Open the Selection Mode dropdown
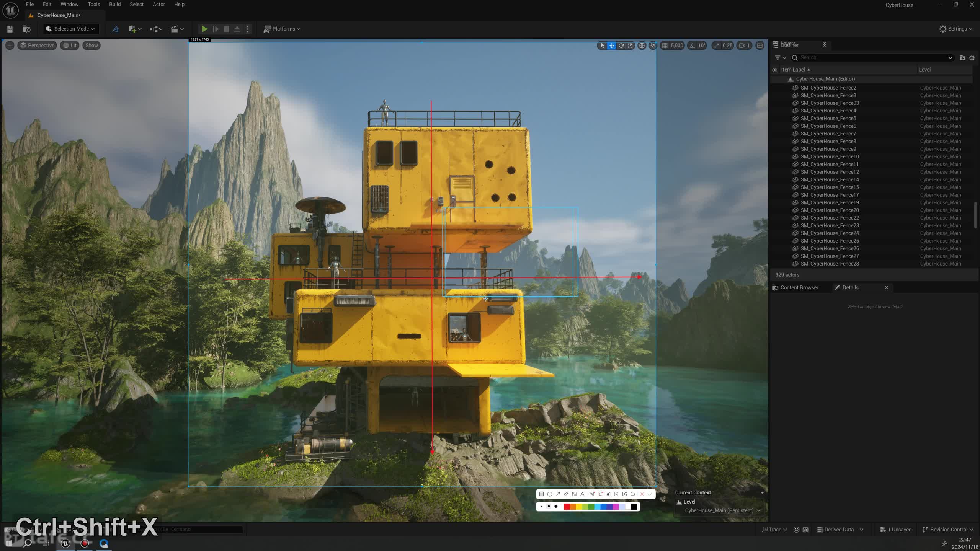This screenshot has height=551, width=980. 70,29
